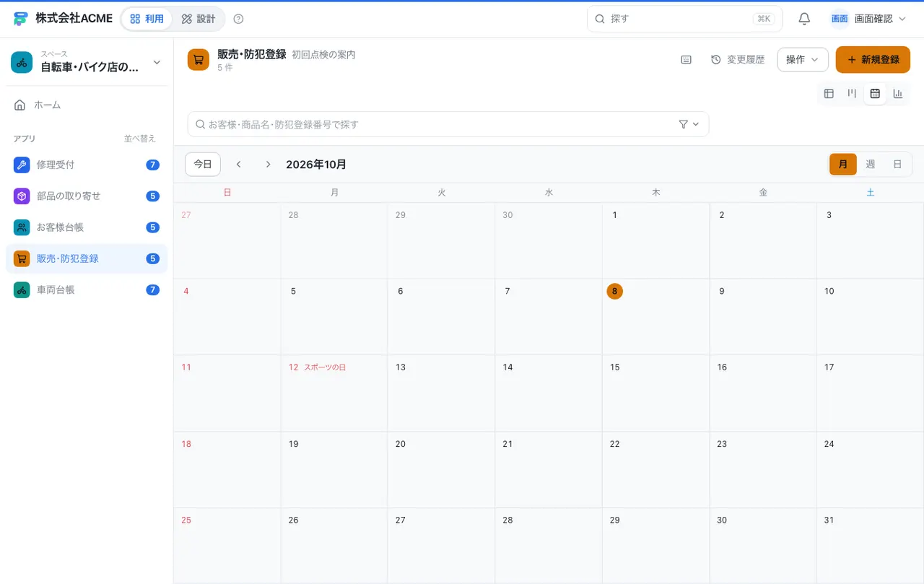This screenshot has width=924, height=584.
Task: Select 月 calendar range
Action: pyautogui.click(x=843, y=165)
